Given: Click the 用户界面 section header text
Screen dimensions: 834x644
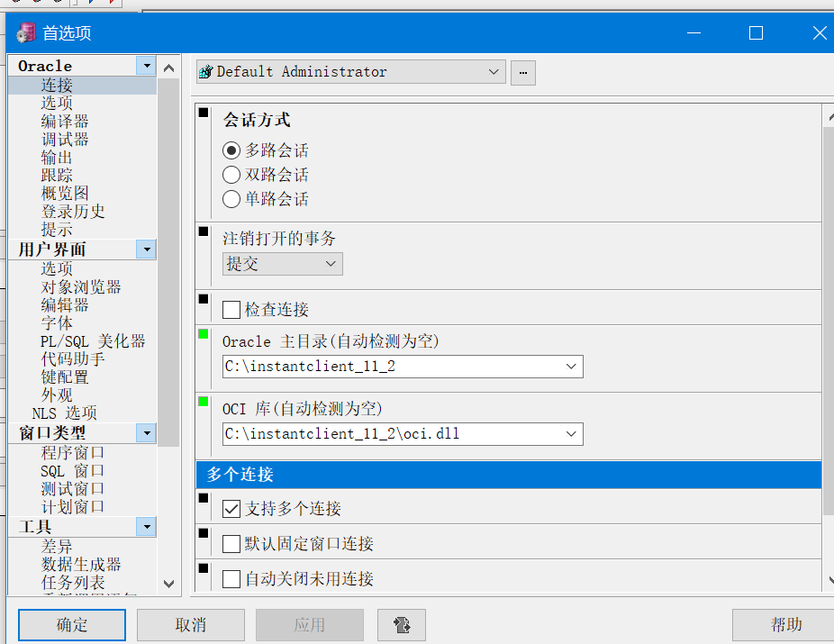Looking at the screenshot, I should 52,249.
